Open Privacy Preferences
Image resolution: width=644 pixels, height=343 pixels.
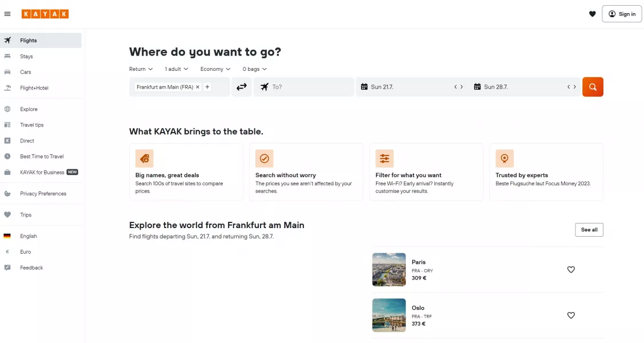point(41,193)
